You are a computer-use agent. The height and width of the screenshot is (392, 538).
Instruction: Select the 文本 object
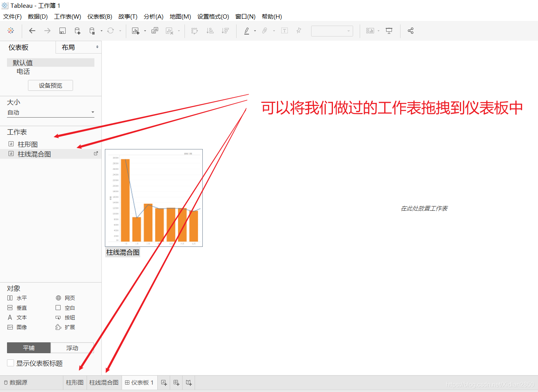point(17,317)
